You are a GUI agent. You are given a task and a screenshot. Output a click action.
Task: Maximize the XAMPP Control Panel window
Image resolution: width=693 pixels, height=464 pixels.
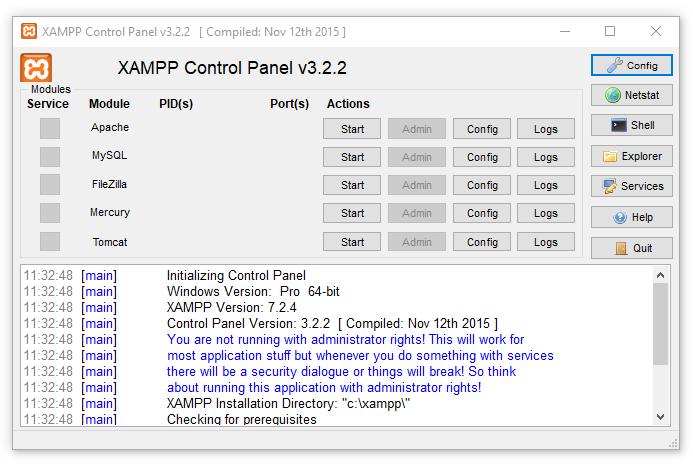(610, 31)
